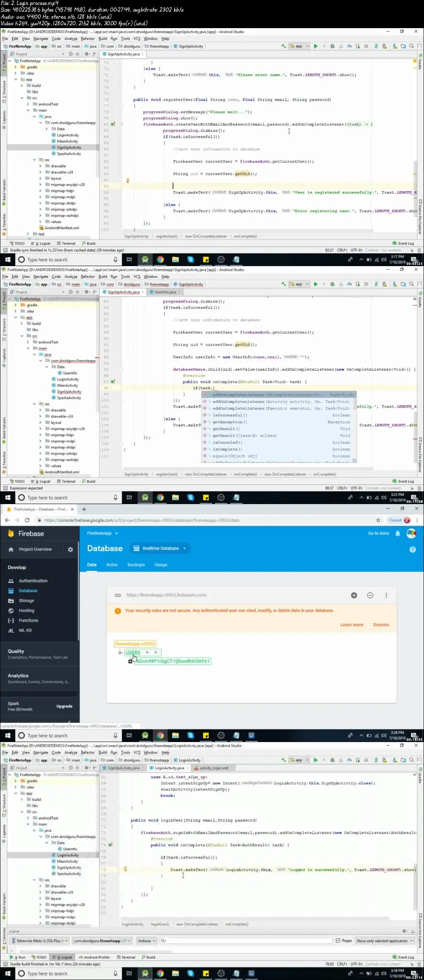424x980 pixels.
Task: Expand all database nodes with plus-circle icon
Action: pyautogui.click(x=354, y=595)
